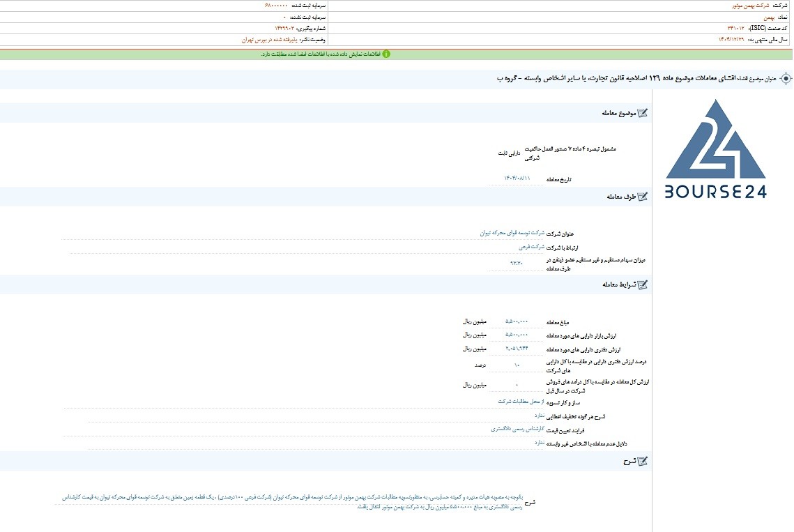Screen dimensions: 794x532
Task: Click the دارایی ثابت value
Action: (x=509, y=153)
